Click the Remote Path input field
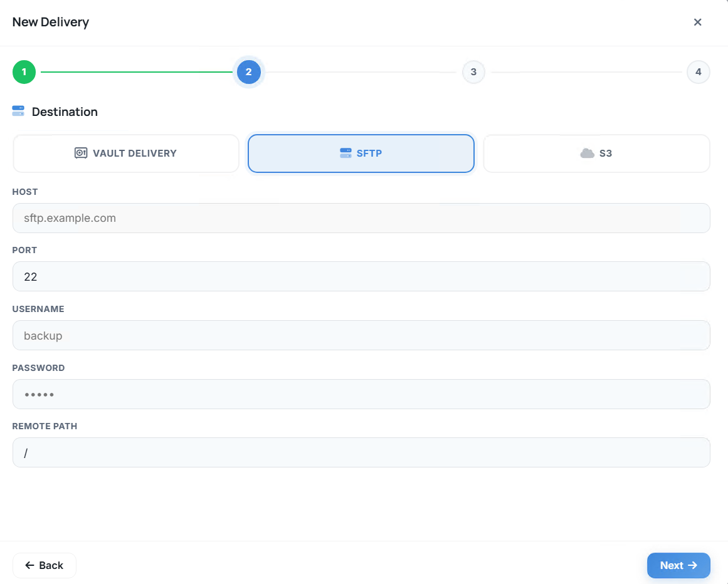The image size is (728, 584). pyautogui.click(x=361, y=453)
